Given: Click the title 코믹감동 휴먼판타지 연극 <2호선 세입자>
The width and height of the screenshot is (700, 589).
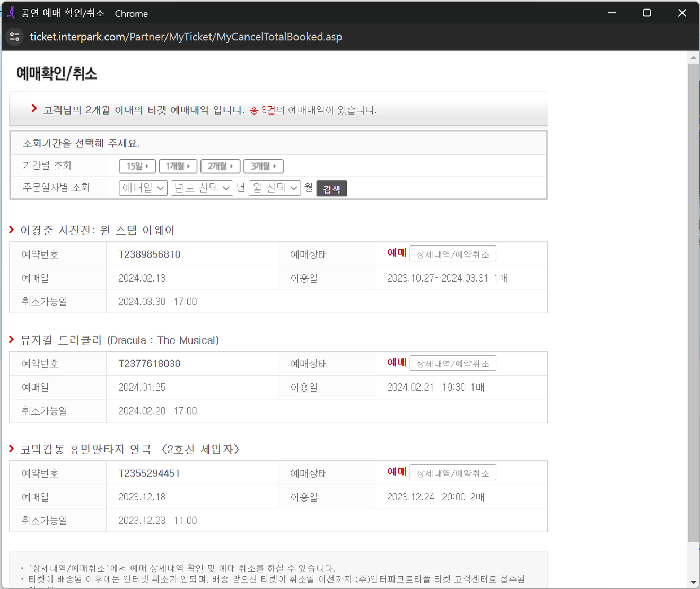Looking at the screenshot, I should (x=130, y=449).
